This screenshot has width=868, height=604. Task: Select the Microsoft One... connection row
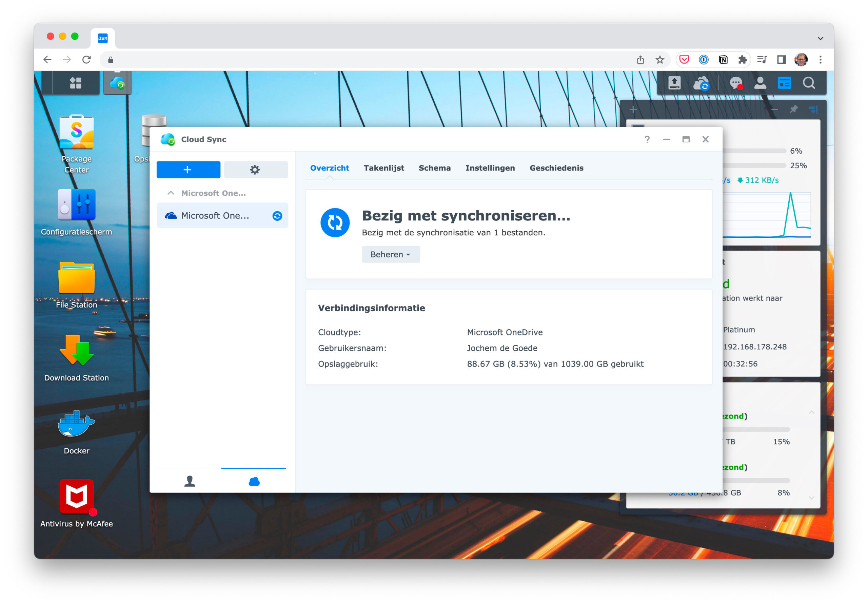pos(222,216)
